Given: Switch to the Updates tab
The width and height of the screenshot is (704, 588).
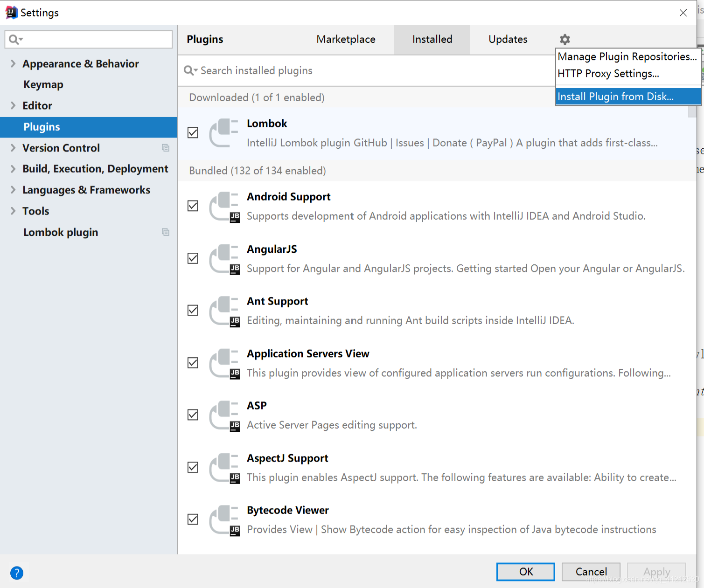Looking at the screenshot, I should pos(508,40).
